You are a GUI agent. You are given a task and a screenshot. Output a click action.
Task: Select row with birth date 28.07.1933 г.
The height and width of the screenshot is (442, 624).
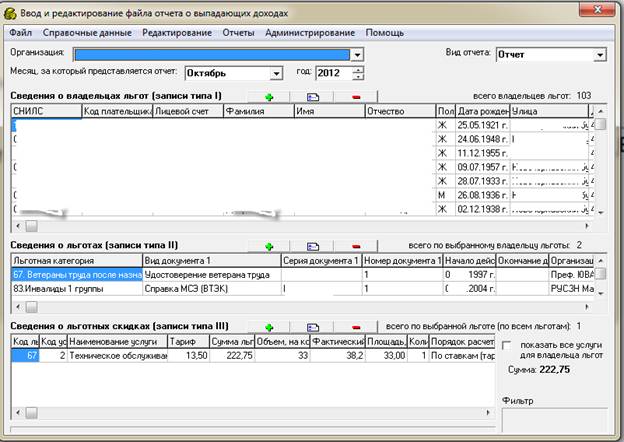303,181
